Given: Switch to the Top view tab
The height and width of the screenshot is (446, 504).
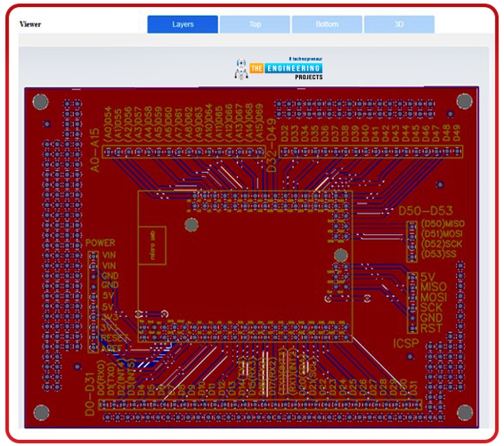Looking at the screenshot, I should point(254,24).
